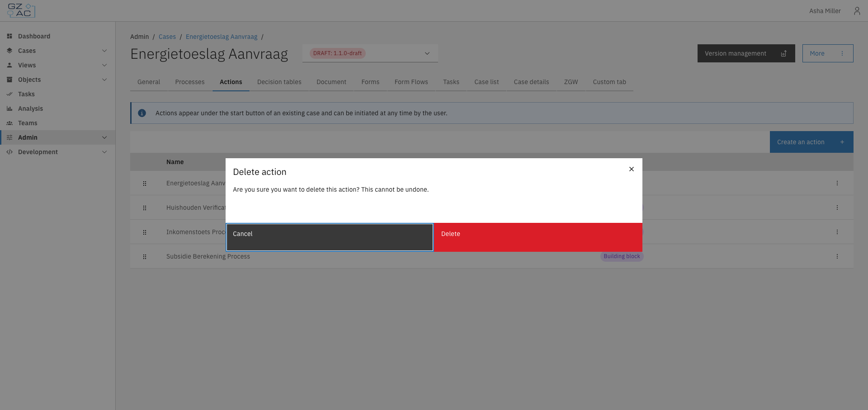
Task: Confirm with the red Delete button
Action: click(538, 237)
